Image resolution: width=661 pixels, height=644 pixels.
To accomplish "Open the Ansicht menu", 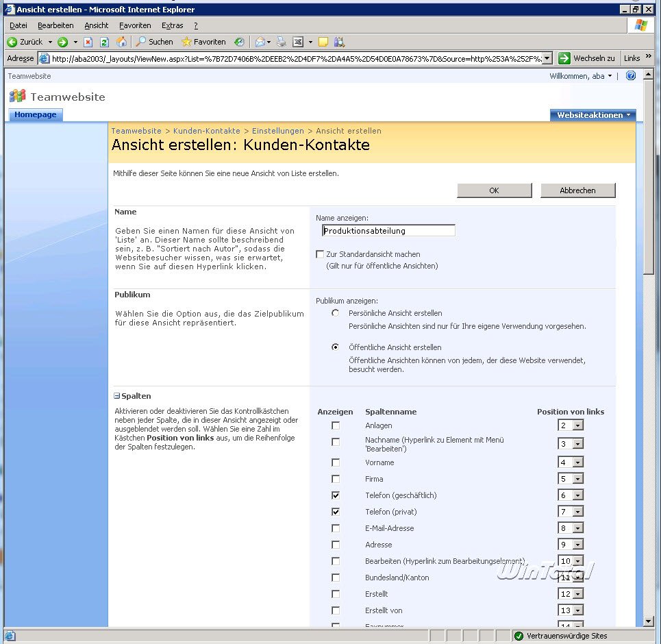I will (x=96, y=25).
